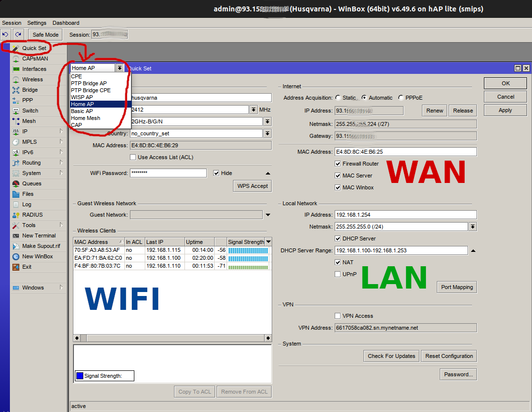Open the Files sidebar entry
The height and width of the screenshot is (412, 532).
(28, 194)
